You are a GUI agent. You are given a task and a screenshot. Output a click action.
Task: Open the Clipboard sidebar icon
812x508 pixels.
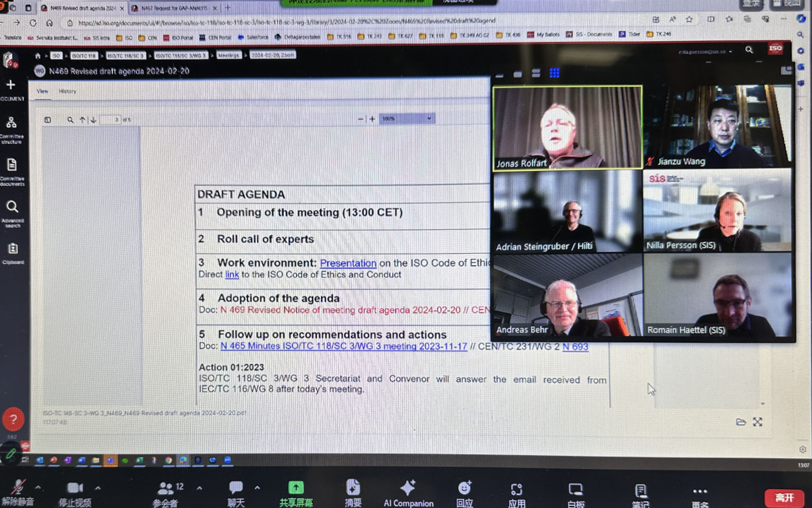[13, 253]
